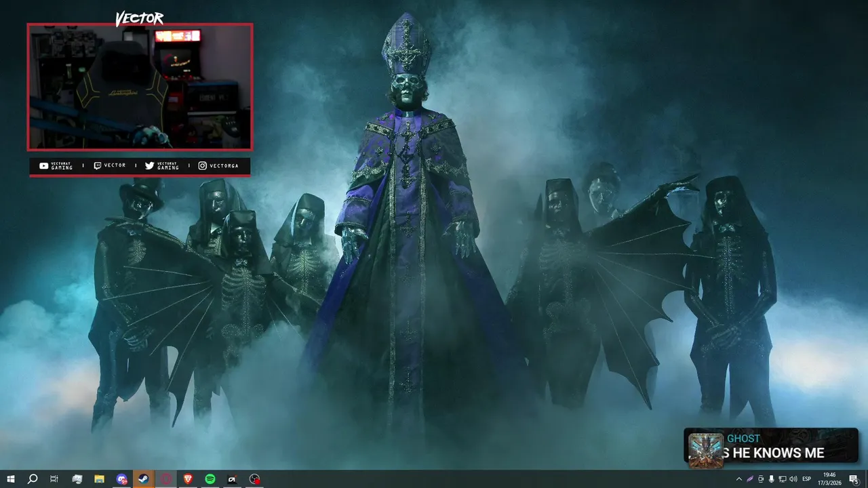Open the Windows Start menu

(11, 479)
